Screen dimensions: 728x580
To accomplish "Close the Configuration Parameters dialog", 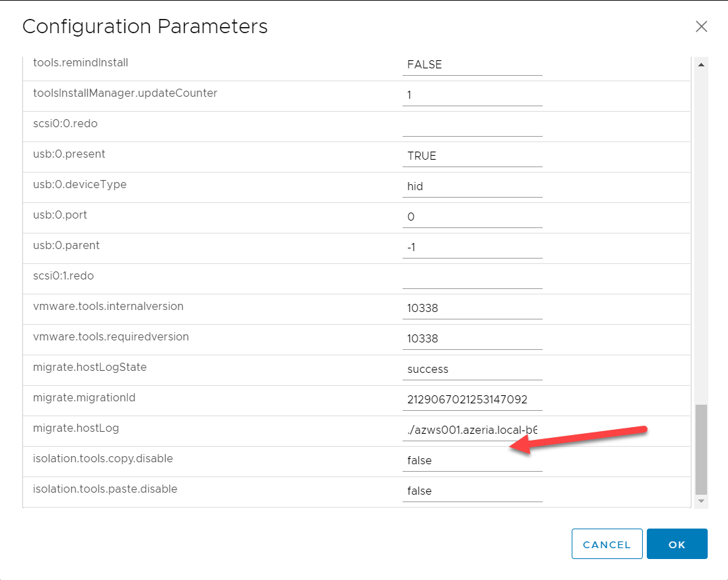I will 701,26.
